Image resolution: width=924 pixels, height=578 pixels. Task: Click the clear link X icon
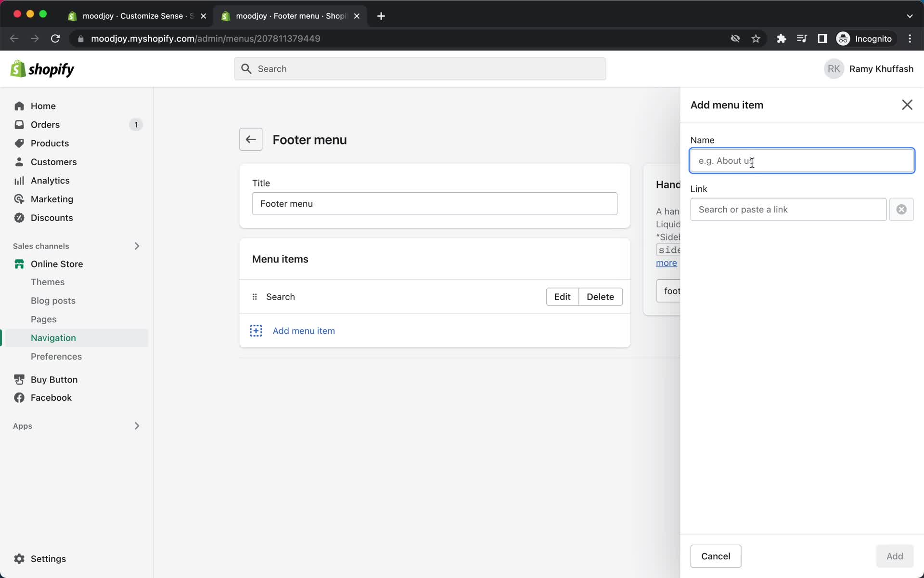[902, 209]
